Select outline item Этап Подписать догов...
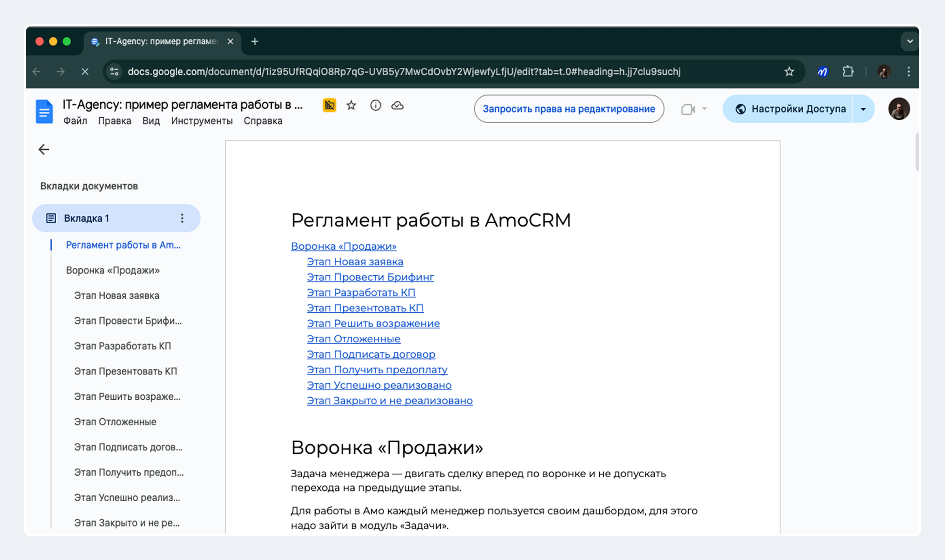This screenshot has height=560, width=945. (128, 447)
